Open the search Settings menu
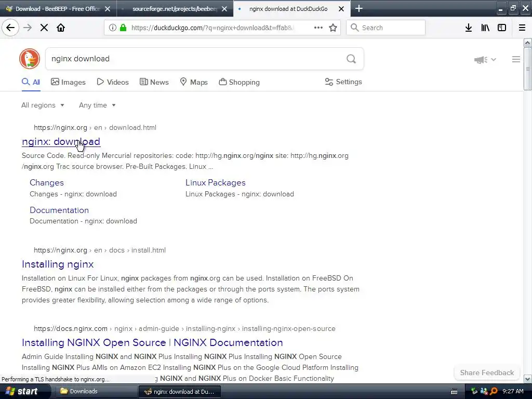532x399 pixels. click(343, 82)
